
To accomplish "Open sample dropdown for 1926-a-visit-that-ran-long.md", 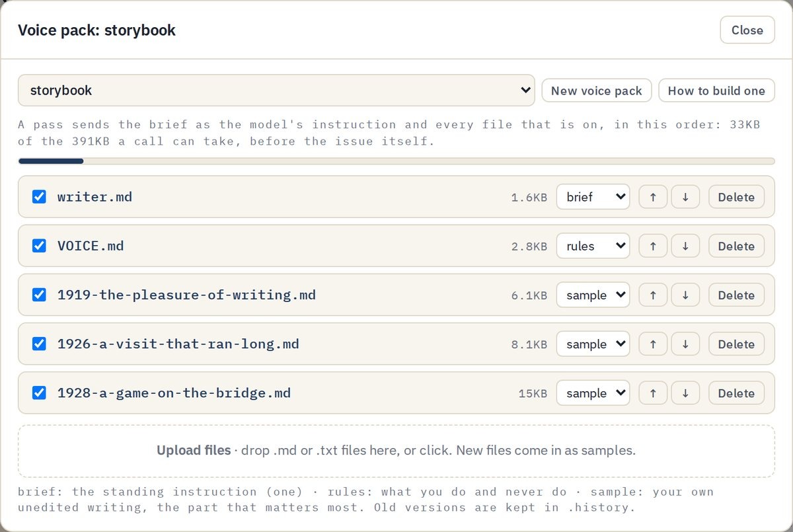I will tap(593, 344).
